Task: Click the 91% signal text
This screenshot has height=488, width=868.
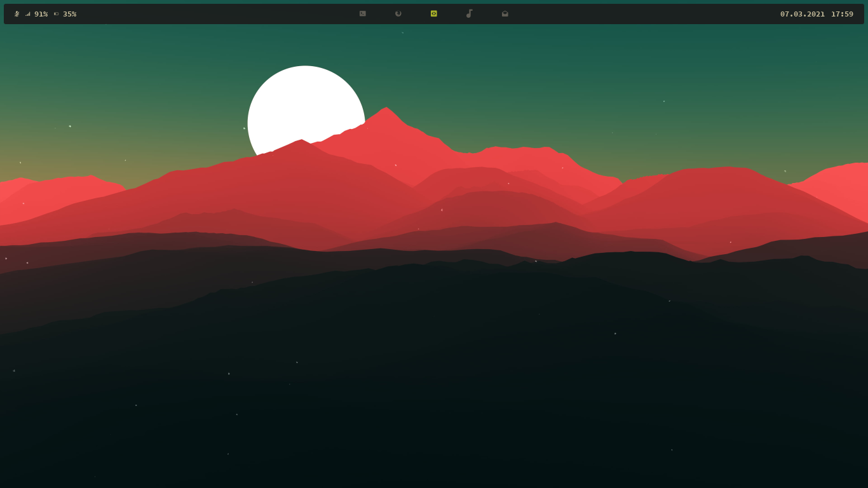Action: tap(41, 14)
